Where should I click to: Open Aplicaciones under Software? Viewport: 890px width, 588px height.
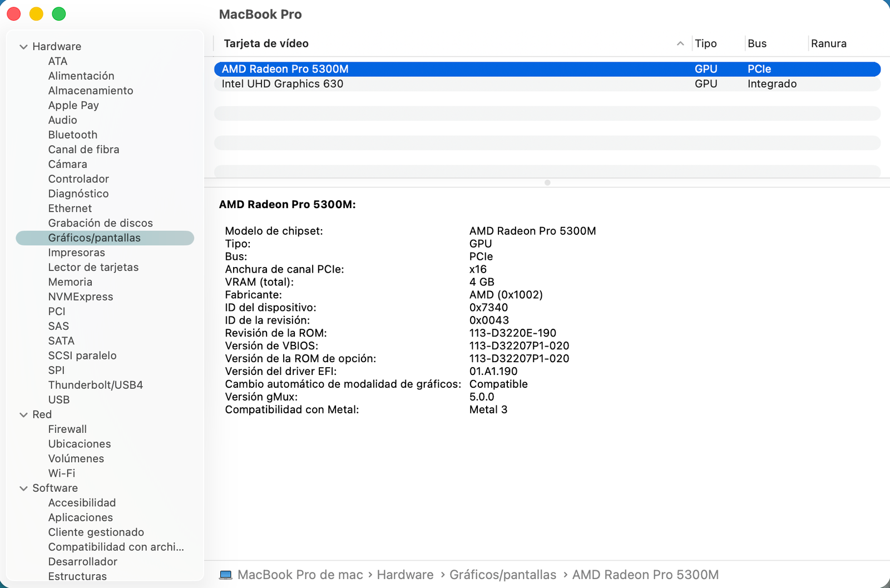click(x=80, y=517)
